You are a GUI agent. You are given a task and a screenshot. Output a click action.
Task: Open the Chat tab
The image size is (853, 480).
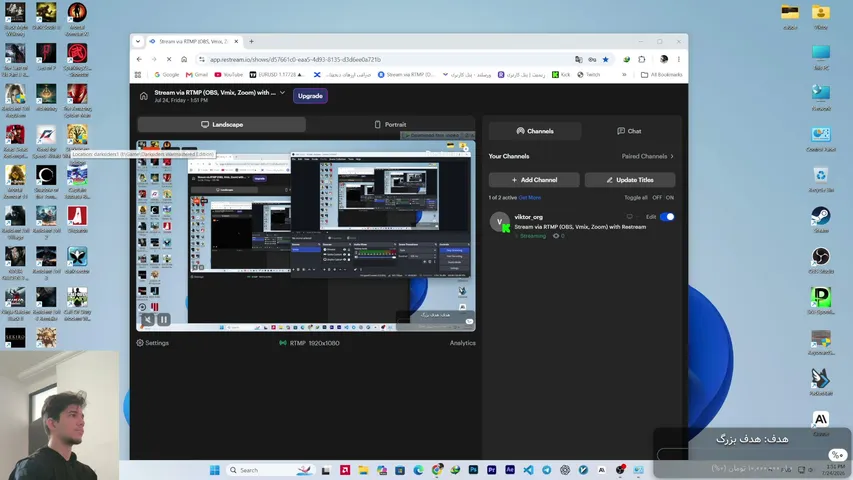pos(629,131)
